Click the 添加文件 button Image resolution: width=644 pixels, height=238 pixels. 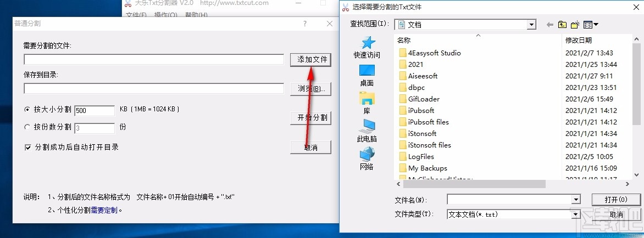tap(311, 60)
